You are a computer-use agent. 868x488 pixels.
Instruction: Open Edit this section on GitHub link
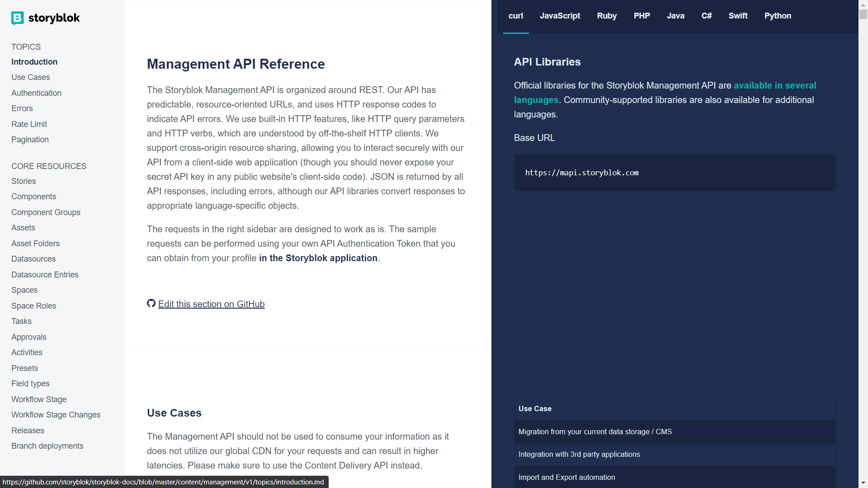click(x=211, y=304)
